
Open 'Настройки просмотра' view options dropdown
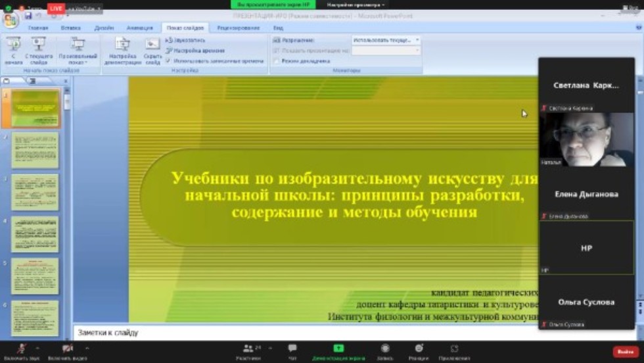tap(356, 5)
